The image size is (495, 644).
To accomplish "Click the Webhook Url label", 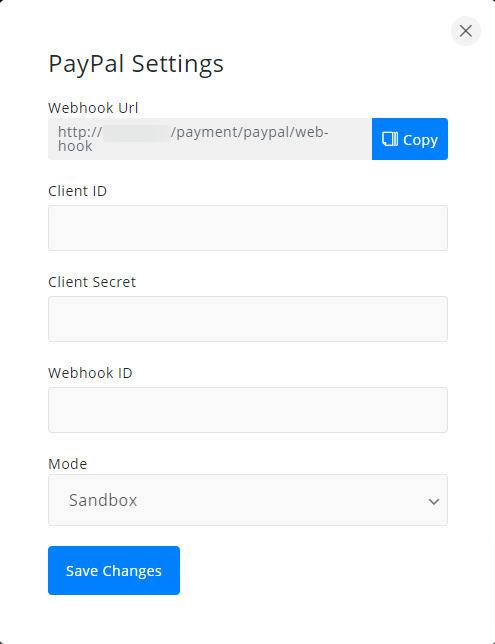I will pyautogui.click(x=93, y=108).
